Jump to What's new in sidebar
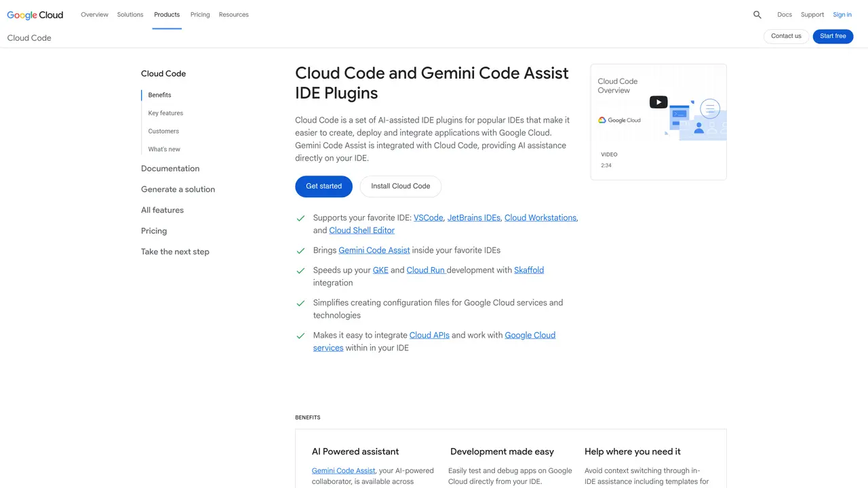868x488 pixels. [165, 149]
